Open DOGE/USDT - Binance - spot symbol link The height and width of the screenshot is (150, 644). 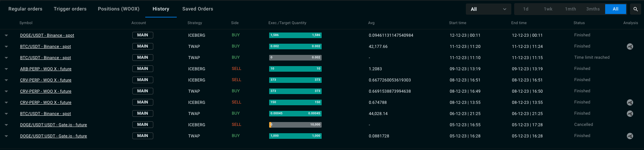click(47, 35)
